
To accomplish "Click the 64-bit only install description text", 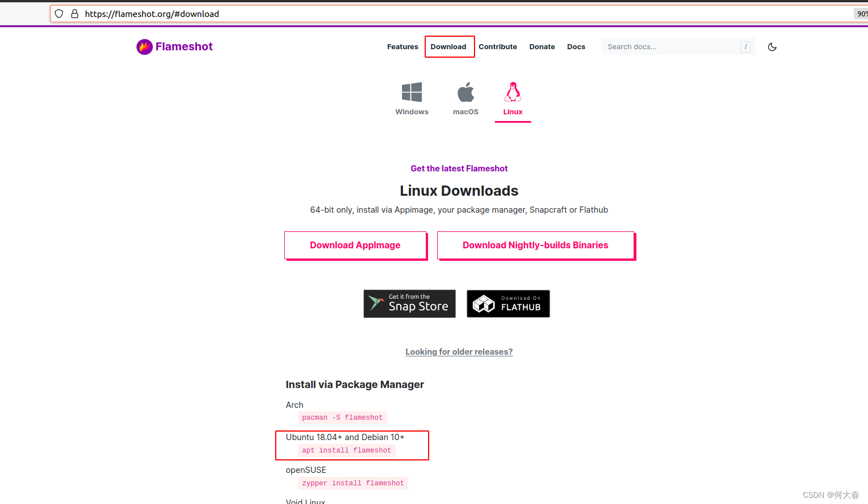I will click(459, 210).
